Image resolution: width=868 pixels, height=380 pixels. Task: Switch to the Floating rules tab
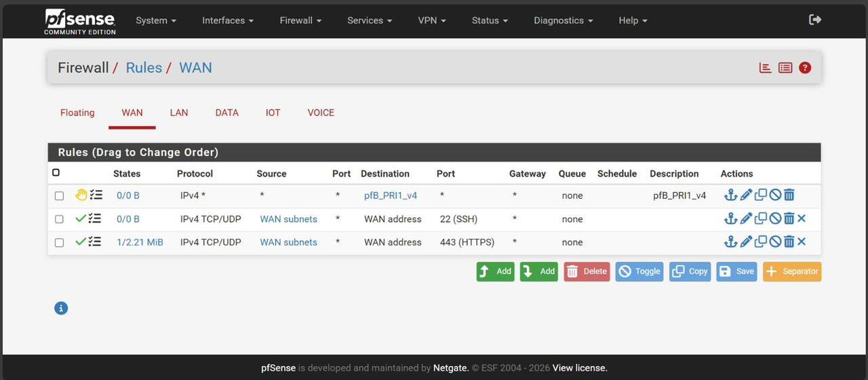(77, 113)
